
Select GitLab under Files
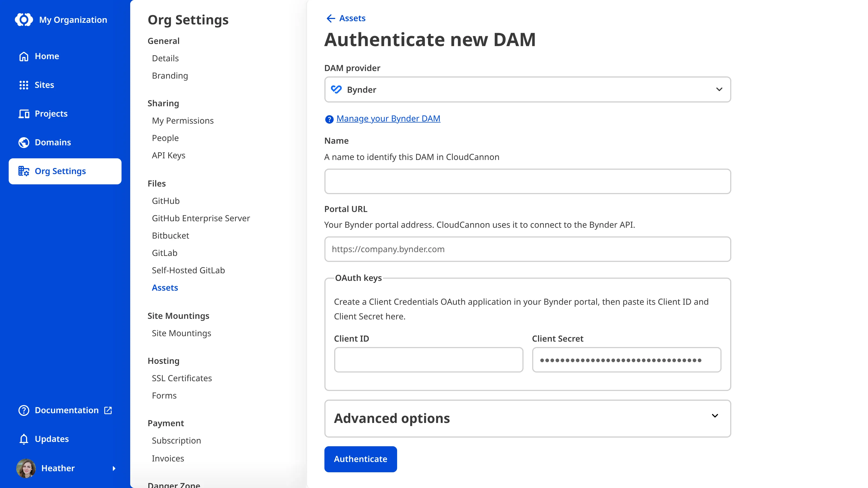click(x=164, y=253)
